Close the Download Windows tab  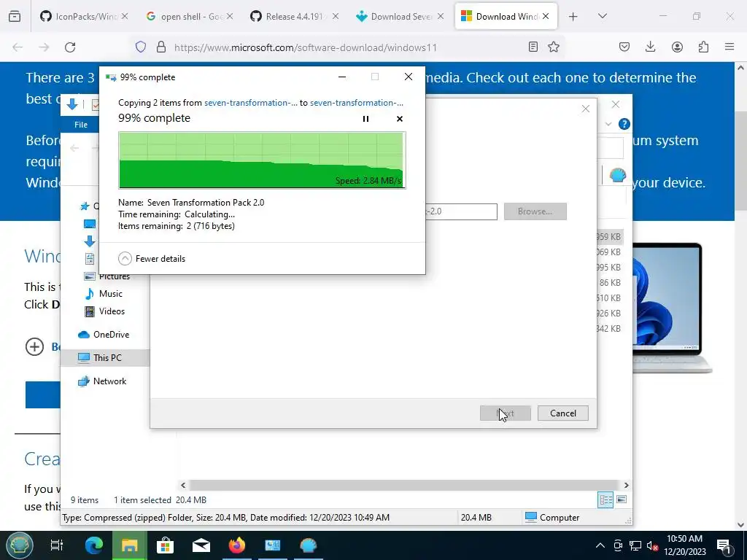tap(546, 17)
